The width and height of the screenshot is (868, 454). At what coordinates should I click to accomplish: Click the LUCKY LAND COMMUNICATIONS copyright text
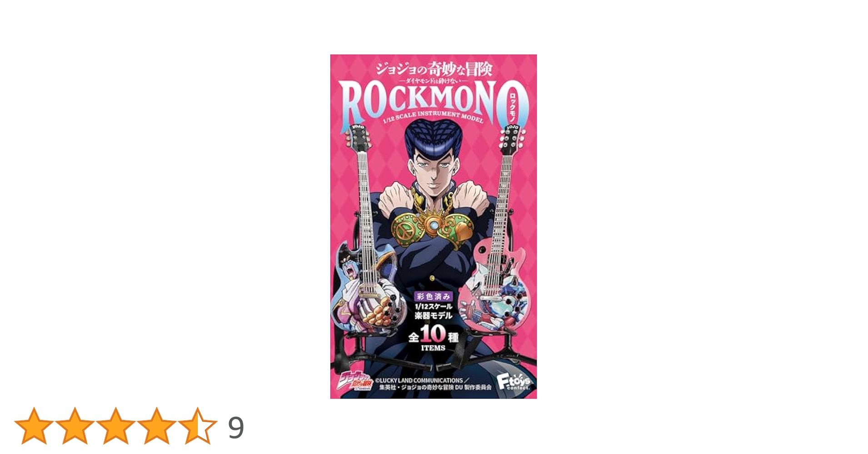coord(419,380)
